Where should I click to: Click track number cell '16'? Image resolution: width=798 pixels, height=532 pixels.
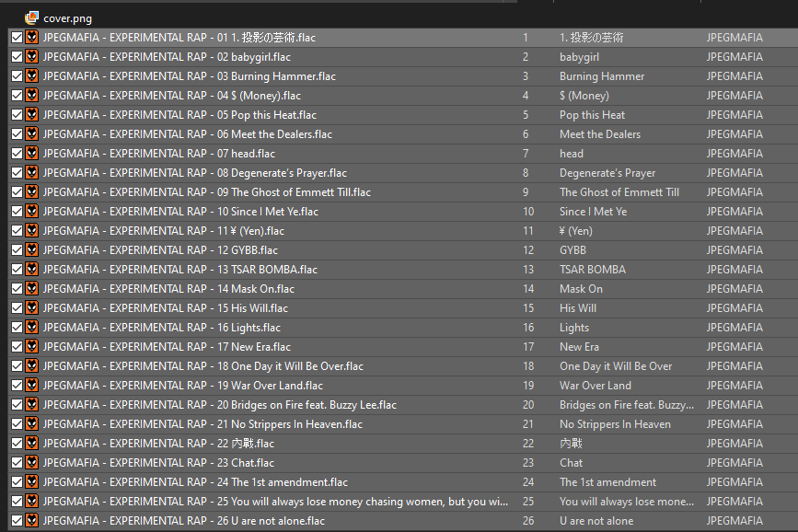(528, 328)
